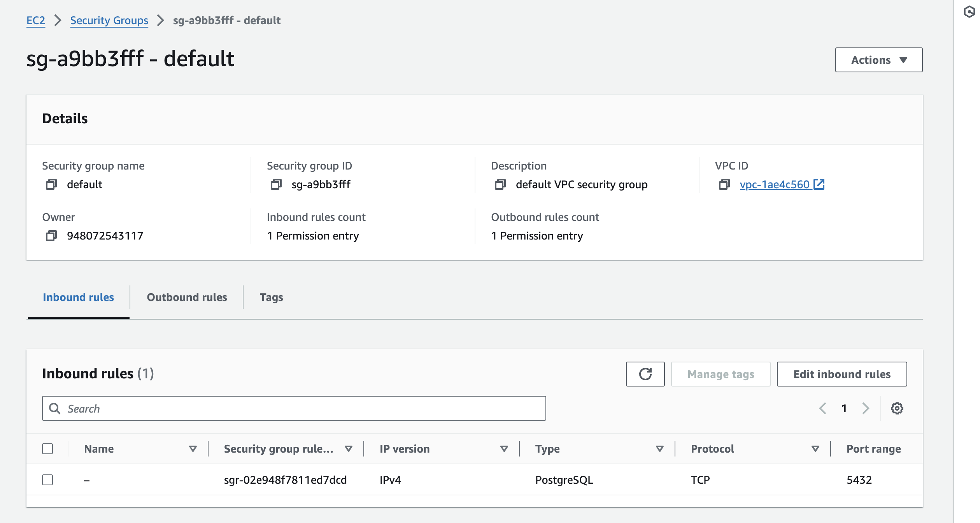The image size is (980, 523).
Task: Open the Protocol column filter
Action: pos(814,448)
